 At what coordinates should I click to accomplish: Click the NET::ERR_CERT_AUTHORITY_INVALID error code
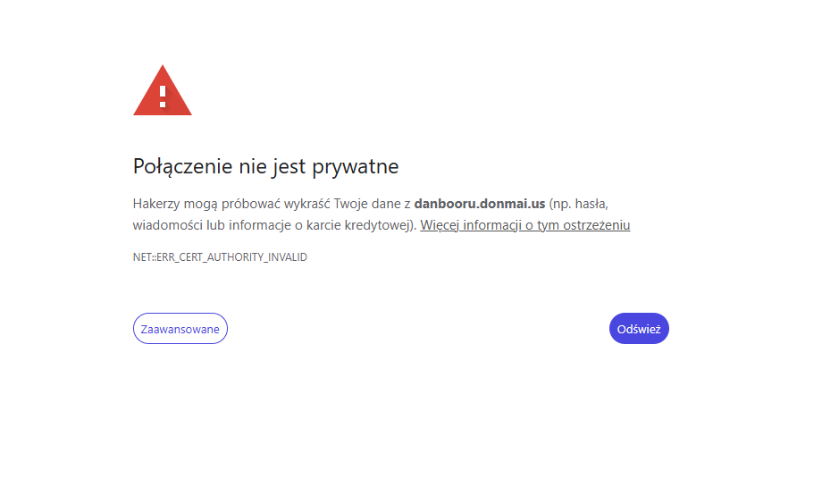pyautogui.click(x=220, y=257)
